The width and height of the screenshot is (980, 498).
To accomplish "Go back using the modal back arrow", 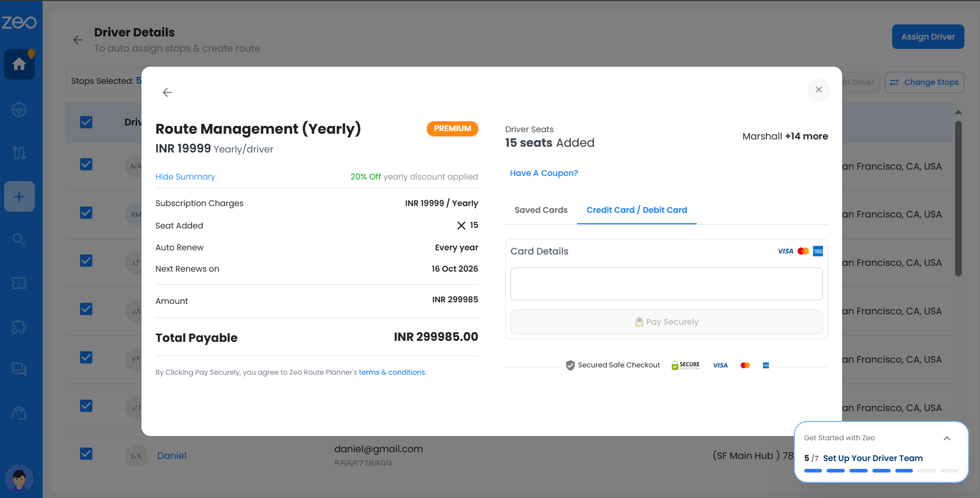I will click(167, 92).
